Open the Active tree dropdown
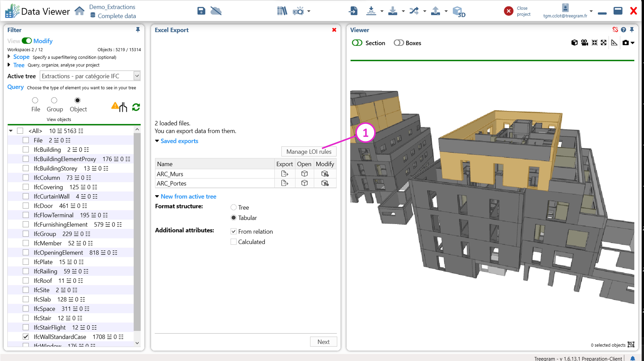Image resolution: width=644 pixels, height=361 pixels. [x=137, y=76]
